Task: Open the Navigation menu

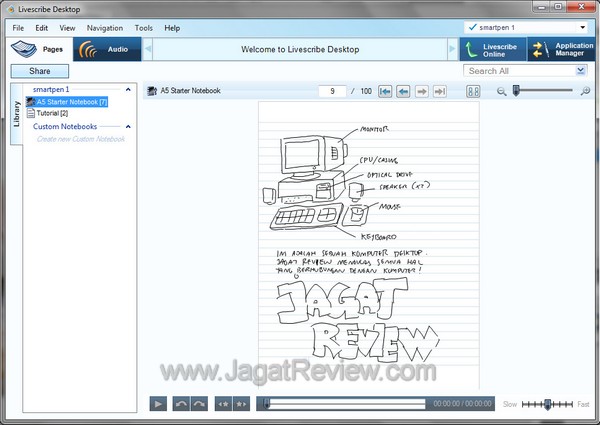Action: click(105, 28)
